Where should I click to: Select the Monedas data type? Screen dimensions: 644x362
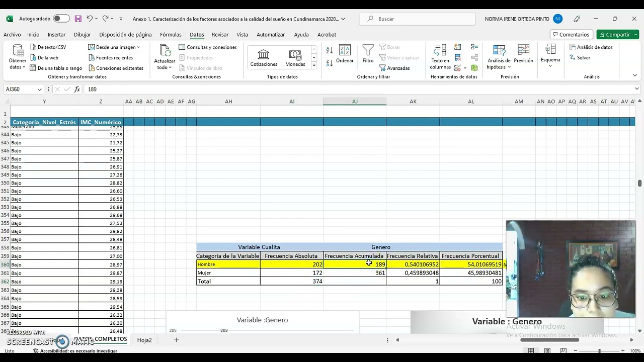click(295, 58)
